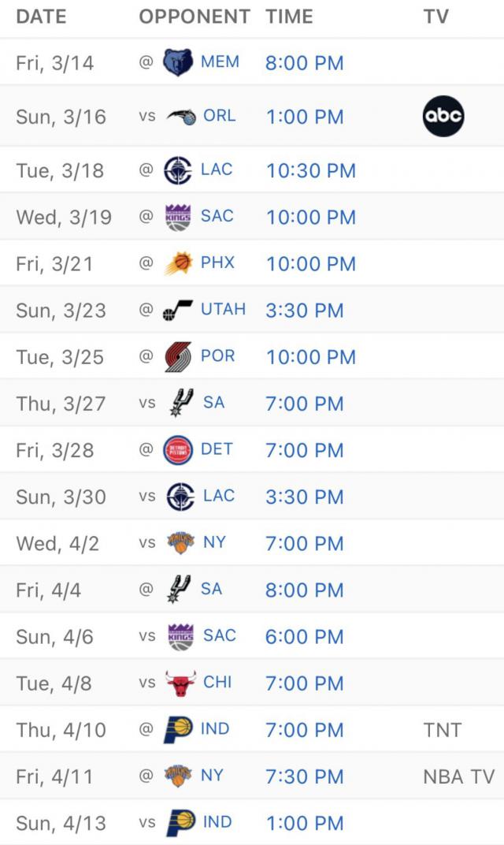Click the ABC network logo
Viewport: 504px width, 845px height.
(x=443, y=117)
